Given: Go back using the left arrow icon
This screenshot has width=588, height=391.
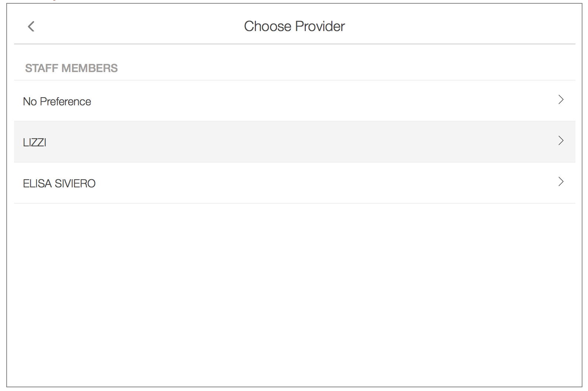Looking at the screenshot, I should click(31, 26).
